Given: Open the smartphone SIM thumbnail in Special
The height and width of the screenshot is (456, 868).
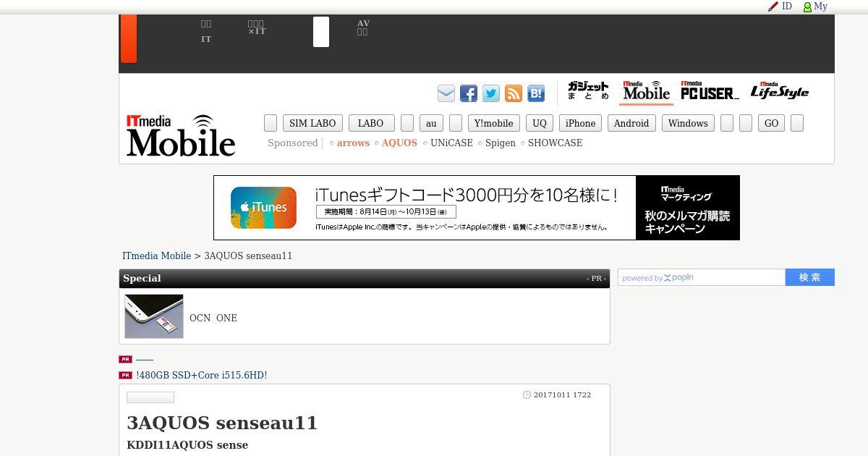Looking at the screenshot, I should pyautogui.click(x=154, y=316).
